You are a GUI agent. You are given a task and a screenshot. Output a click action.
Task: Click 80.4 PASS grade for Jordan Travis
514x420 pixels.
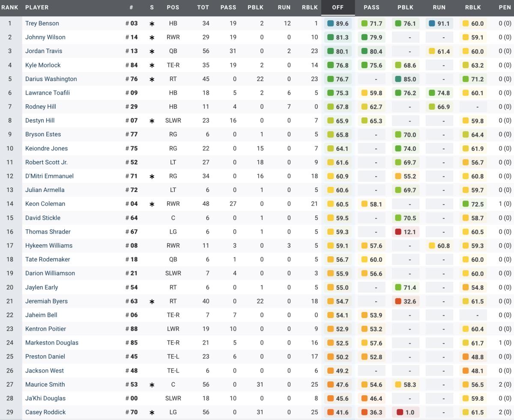tap(371, 51)
